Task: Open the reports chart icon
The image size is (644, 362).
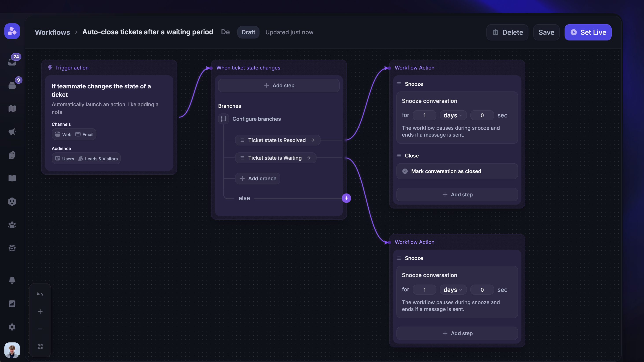Action: (12, 303)
